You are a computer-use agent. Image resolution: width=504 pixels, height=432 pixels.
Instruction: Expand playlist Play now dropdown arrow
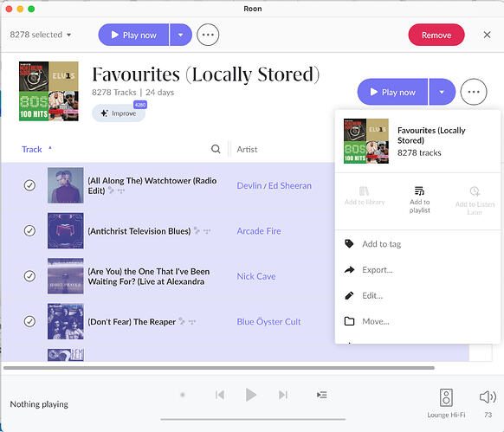pos(442,92)
